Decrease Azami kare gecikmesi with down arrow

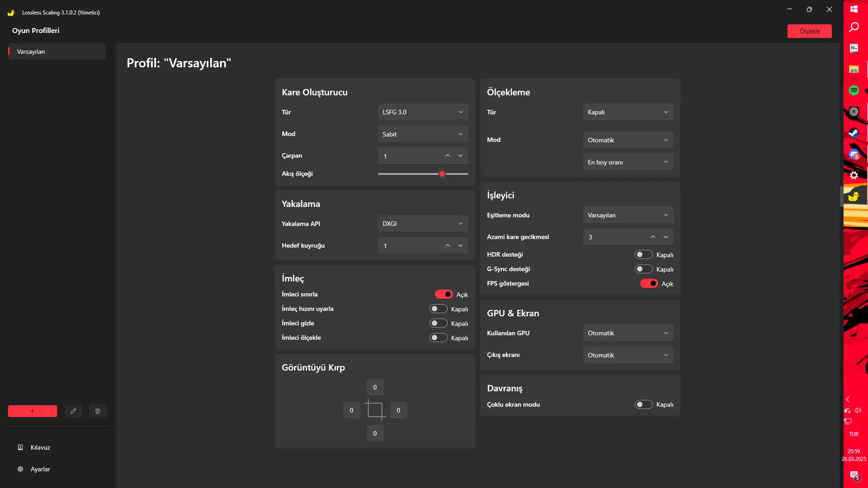pos(665,237)
